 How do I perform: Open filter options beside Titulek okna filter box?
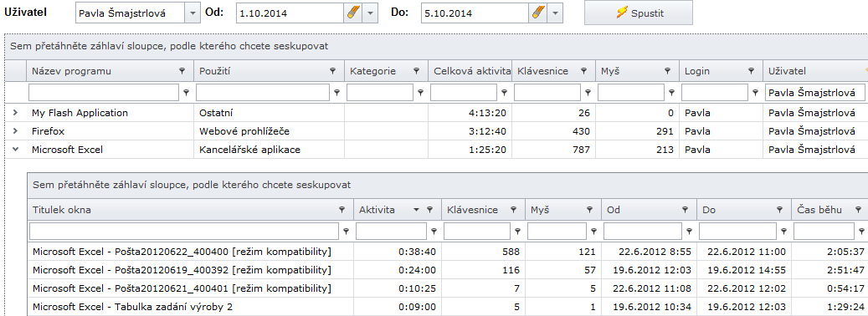tap(347, 231)
